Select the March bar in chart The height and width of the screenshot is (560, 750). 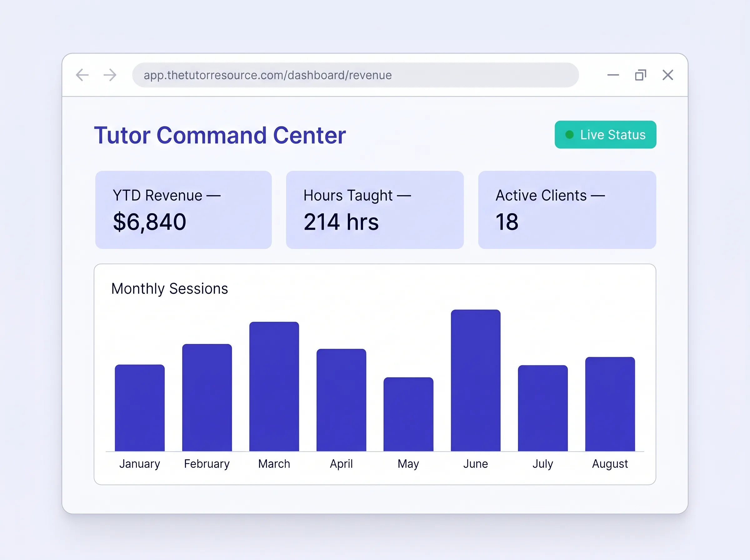click(274, 387)
